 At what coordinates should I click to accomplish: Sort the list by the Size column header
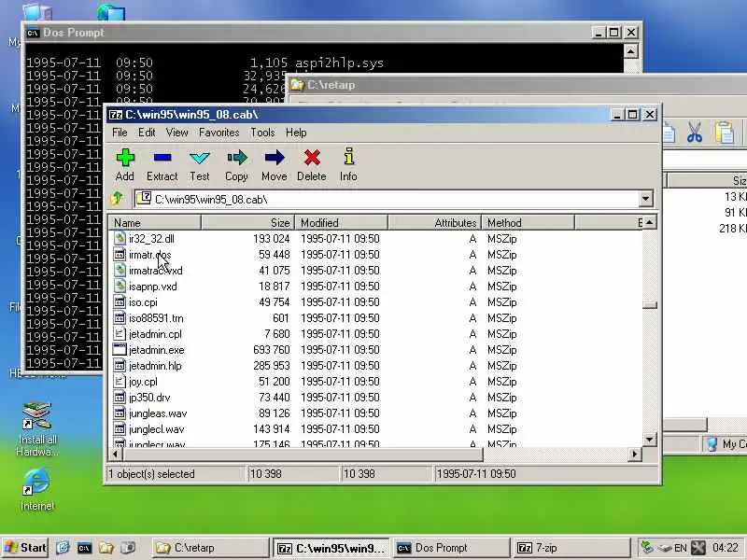tap(247, 222)
